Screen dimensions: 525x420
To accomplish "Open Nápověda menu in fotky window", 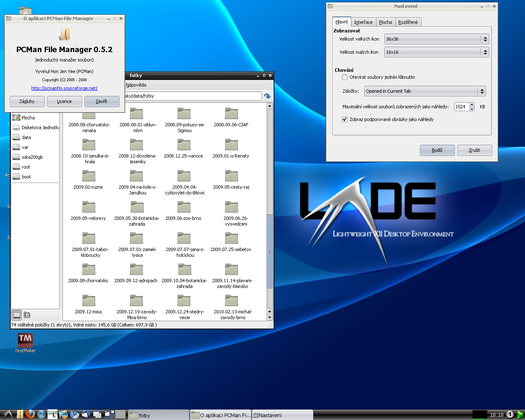I will click(136, 85).
